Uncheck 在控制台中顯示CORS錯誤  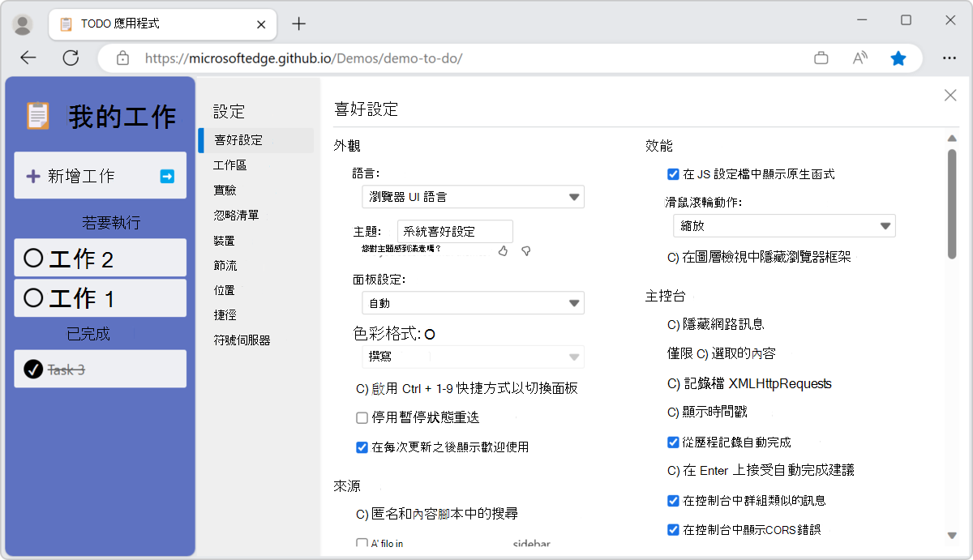673,530
